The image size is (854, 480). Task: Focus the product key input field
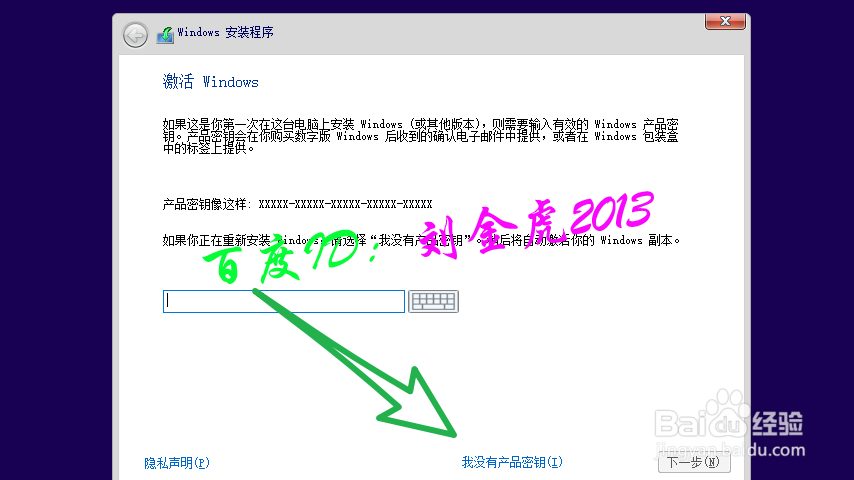284,301
